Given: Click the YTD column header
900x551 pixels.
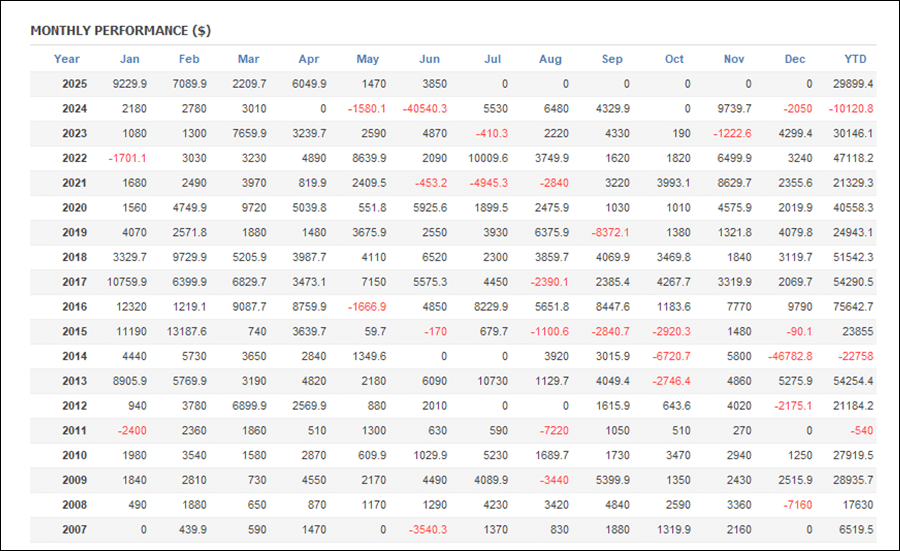Looking at the screenshot, I should click(x=855, y=59).
